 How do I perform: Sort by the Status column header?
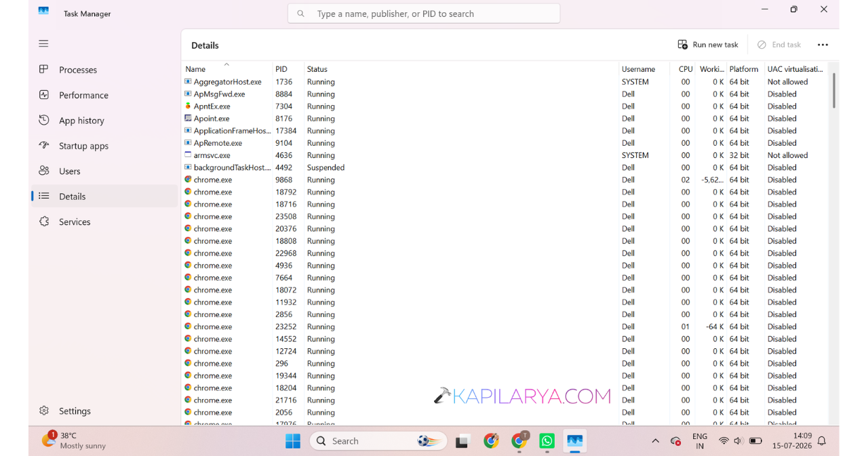[461, 69]
